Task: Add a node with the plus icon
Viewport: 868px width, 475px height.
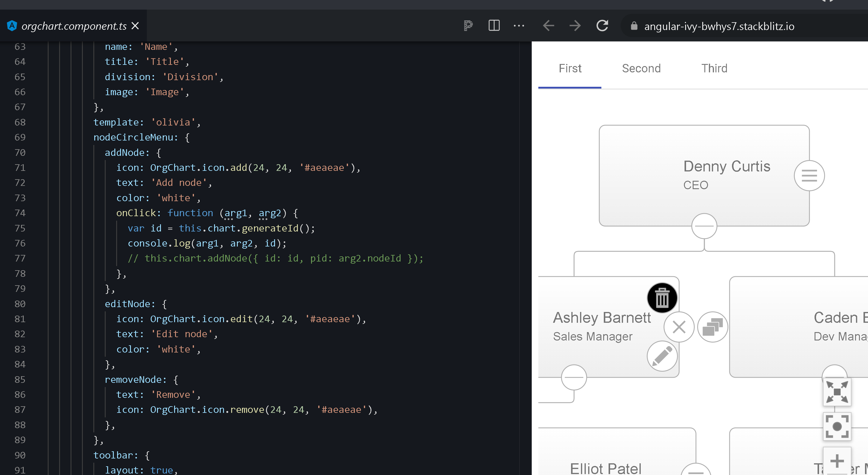Action: pos(837,461)
